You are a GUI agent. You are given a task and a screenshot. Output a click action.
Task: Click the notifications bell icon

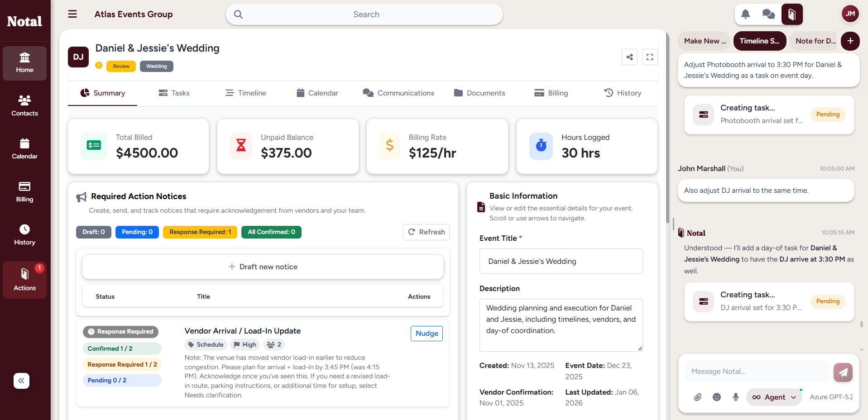tap(745, 14)
